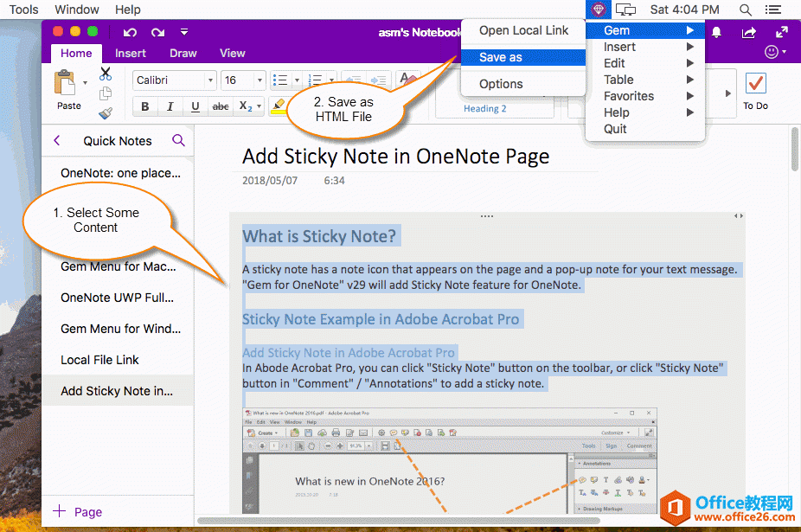Select the Format Painter icon

pos(105,112)
